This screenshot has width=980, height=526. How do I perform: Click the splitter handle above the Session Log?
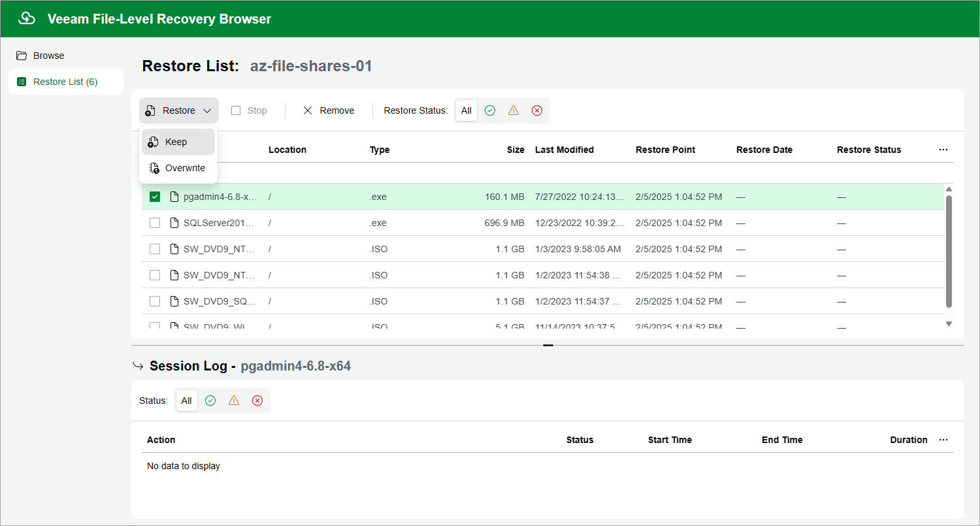click(548, 345)
